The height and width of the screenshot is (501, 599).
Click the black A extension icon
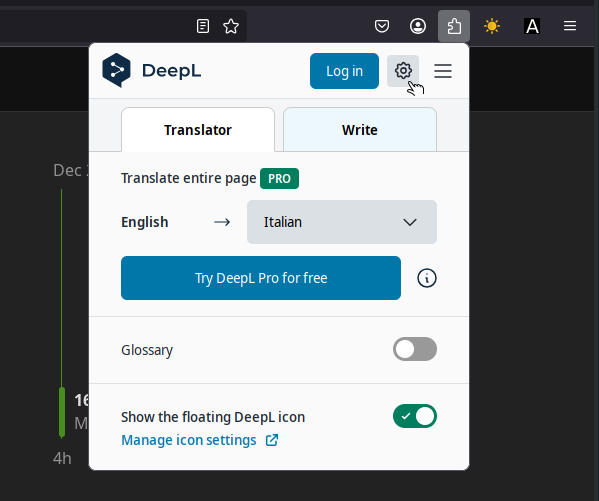tap(532, 26)
